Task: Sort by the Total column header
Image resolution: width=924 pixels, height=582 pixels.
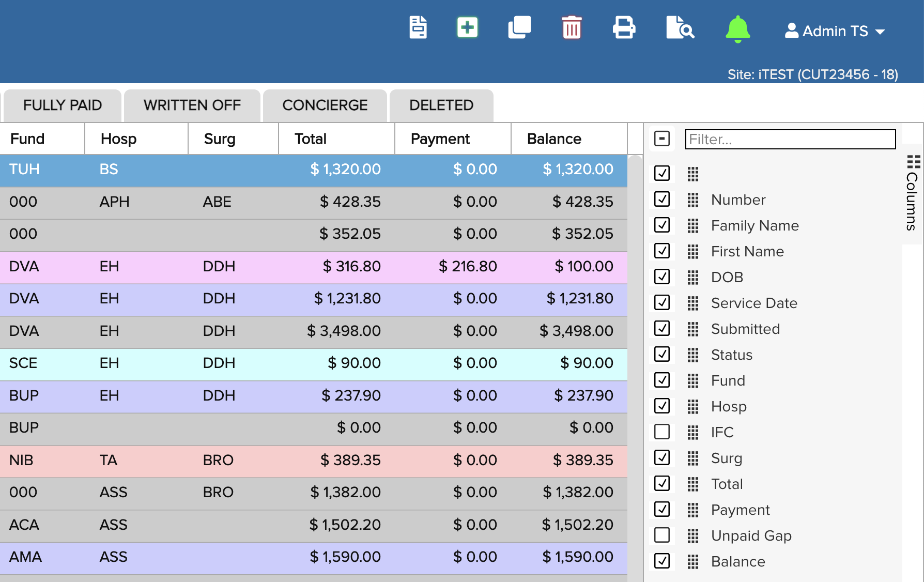Action: [x=311, y=139]
